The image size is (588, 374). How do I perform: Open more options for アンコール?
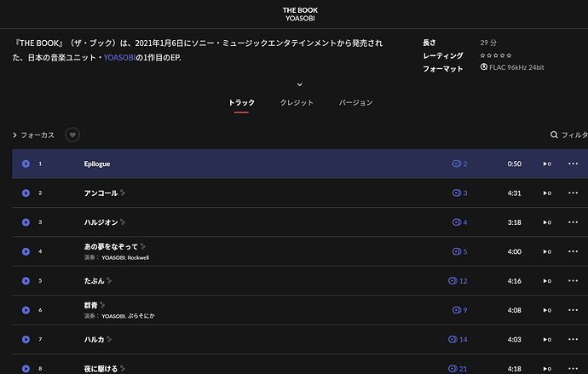pyautogui.click(x=573, y=193)
